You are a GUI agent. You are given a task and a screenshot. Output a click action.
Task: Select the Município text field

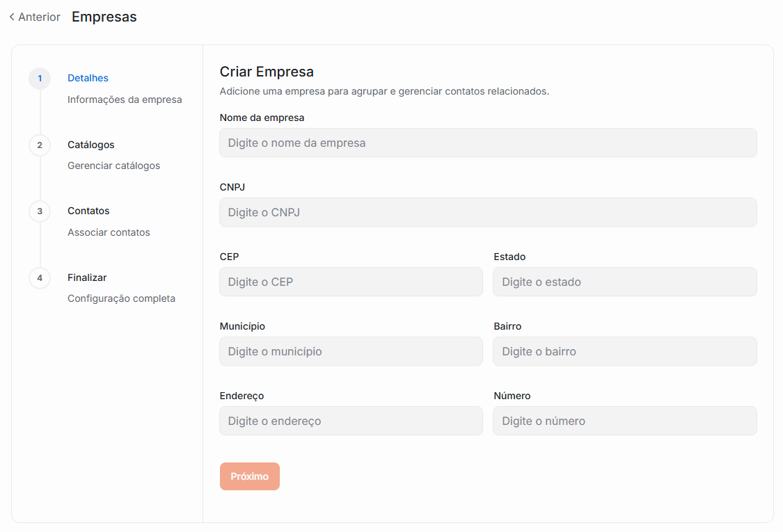click(351, 351)
